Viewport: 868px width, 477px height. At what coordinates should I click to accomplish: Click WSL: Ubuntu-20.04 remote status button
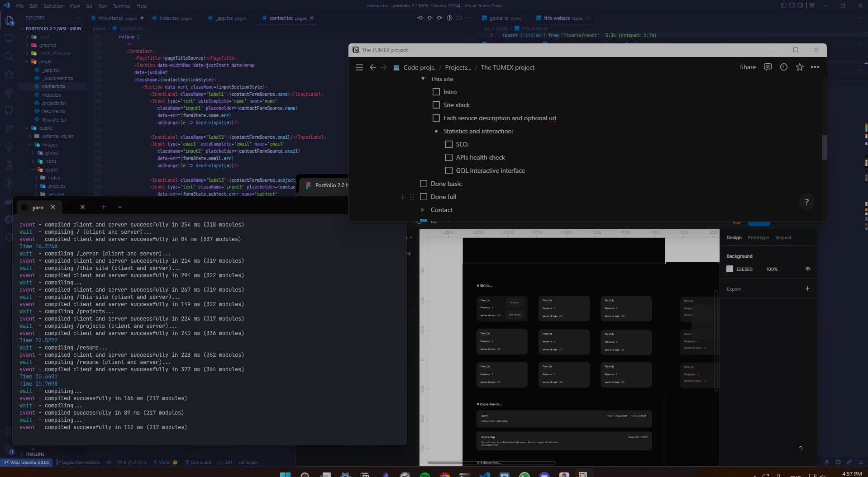point(27,462)
